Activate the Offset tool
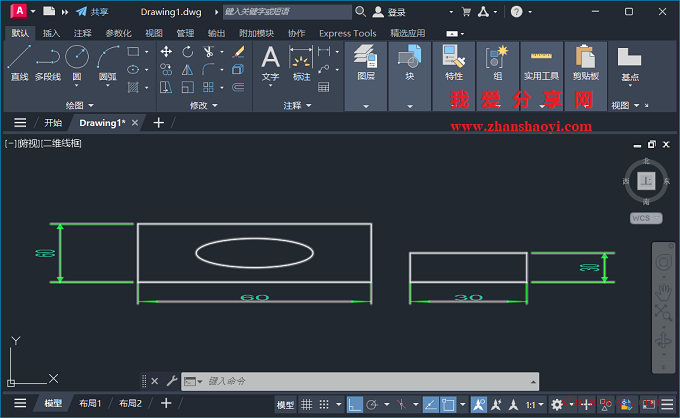 tap(238, 87)
